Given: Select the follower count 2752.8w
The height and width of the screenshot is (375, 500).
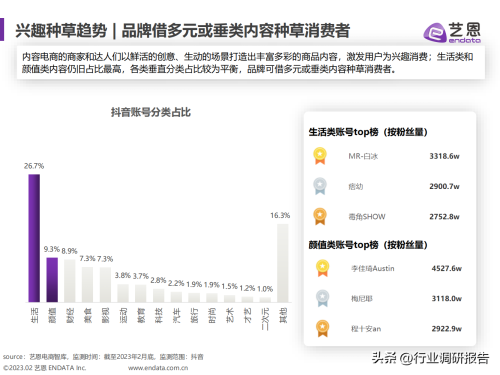Looking at the screenshot, I should click(444, 217).
